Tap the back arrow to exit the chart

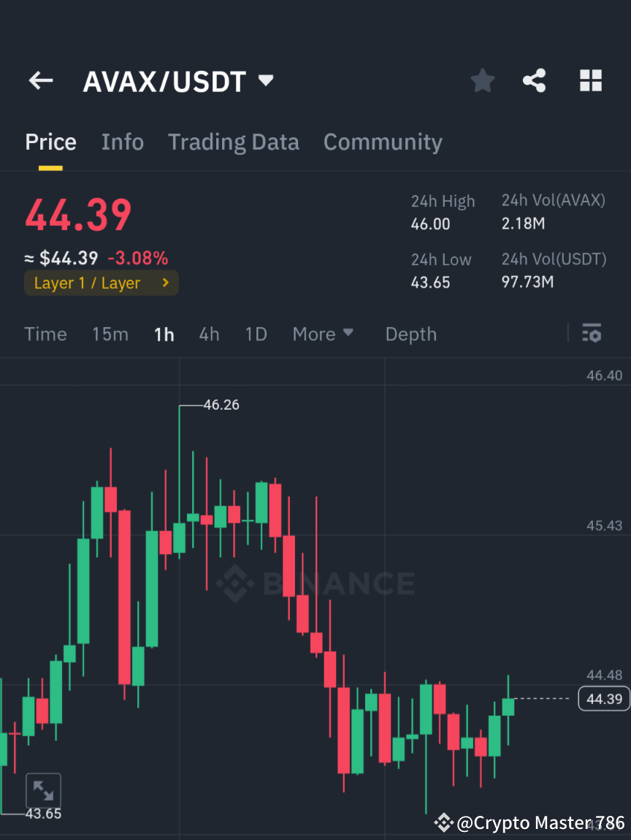coord(40,80)
